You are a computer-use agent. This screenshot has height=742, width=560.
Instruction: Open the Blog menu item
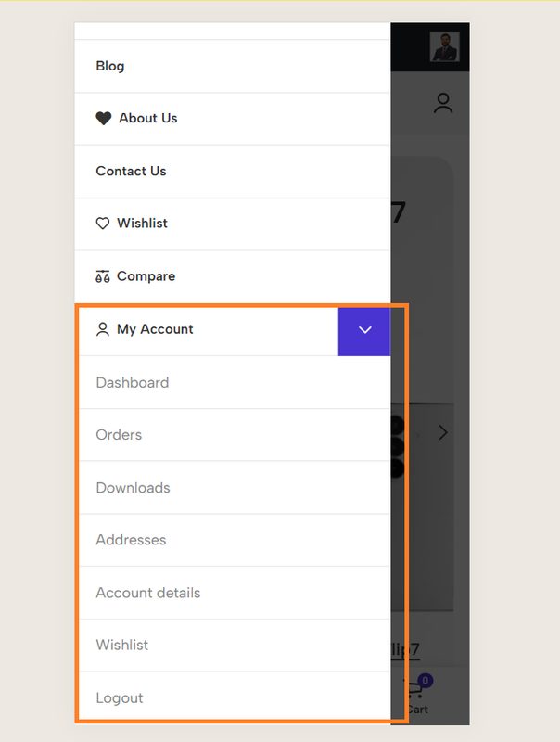[110, 66]
